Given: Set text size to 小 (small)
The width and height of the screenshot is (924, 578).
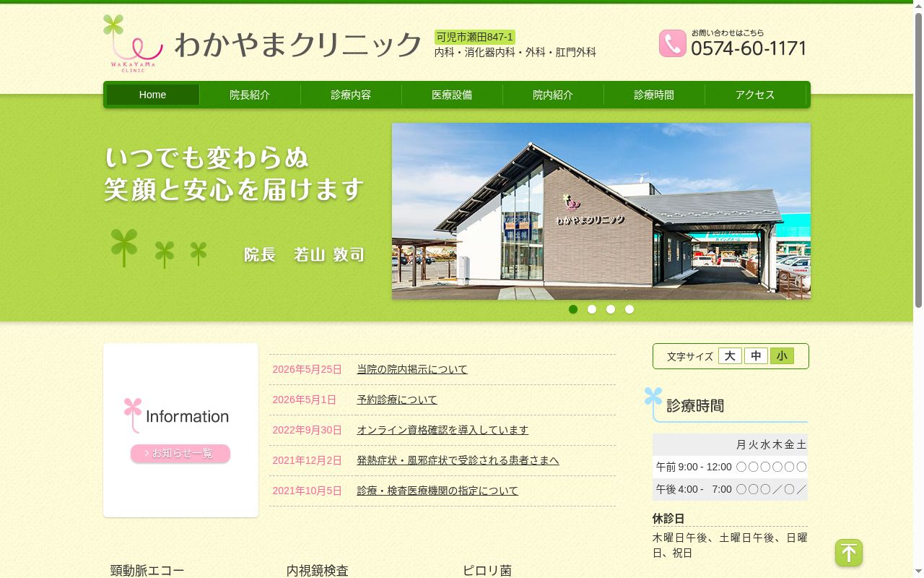Looking at the screenshot, I should point(782,356).
